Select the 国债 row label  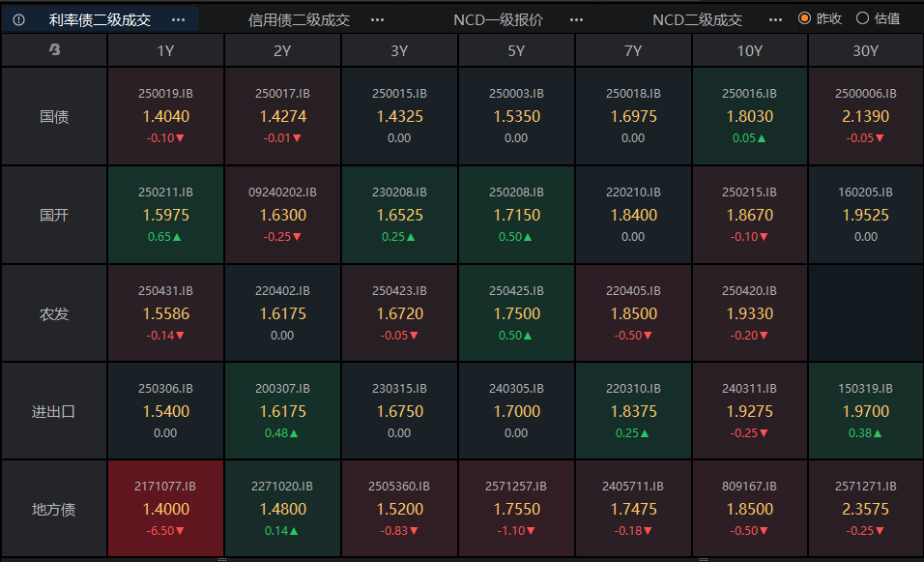click(54, 116)
